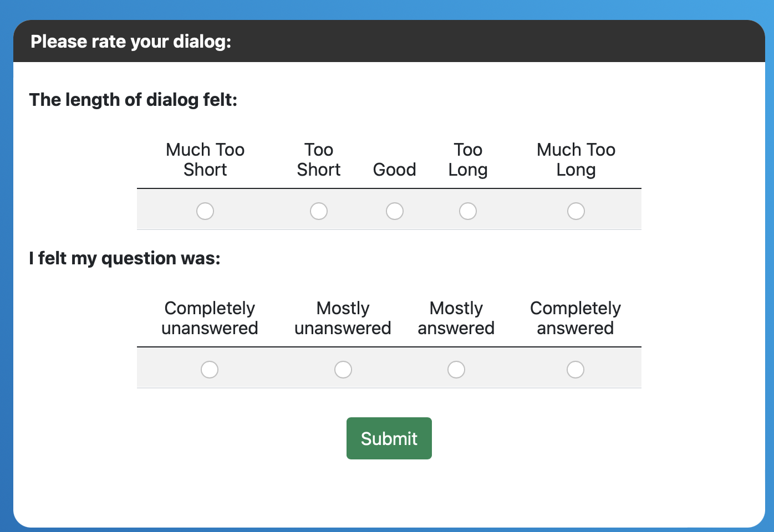The height and width of the screenshot is (532, 774).
Task: Pick the 'Much Too Long' radio button
Action: coord(576,211)
